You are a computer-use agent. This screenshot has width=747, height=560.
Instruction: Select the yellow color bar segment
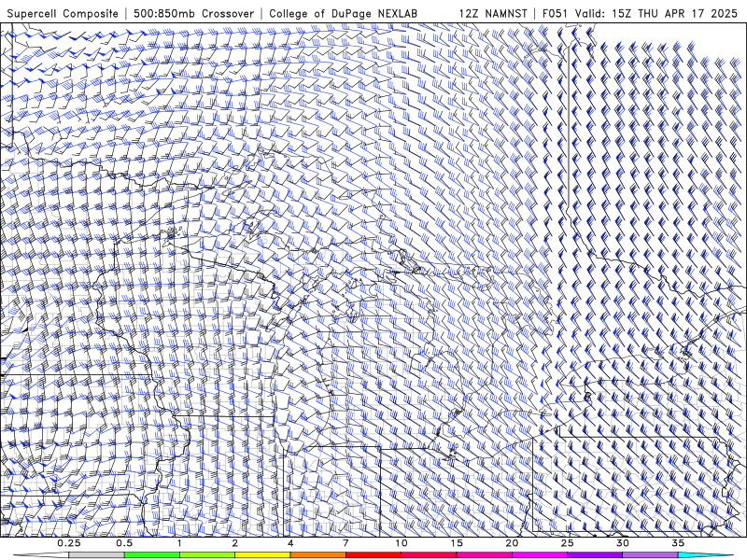click(x=262, y=555)
